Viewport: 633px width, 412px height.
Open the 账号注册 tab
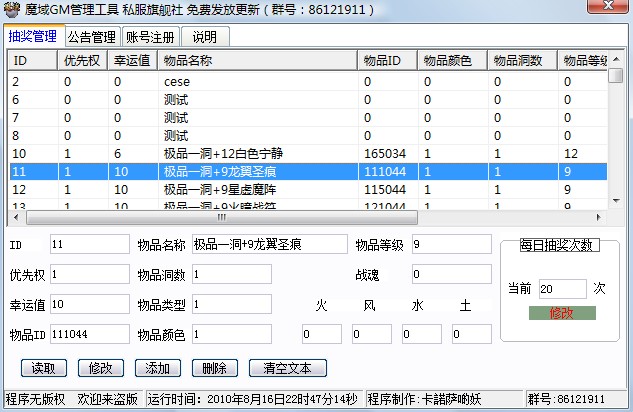tap(150, 38)
